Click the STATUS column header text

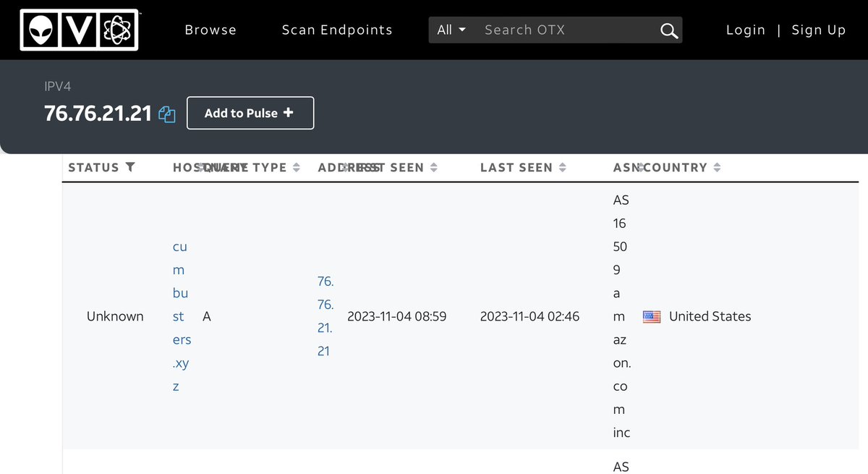[x=93, y=168]
